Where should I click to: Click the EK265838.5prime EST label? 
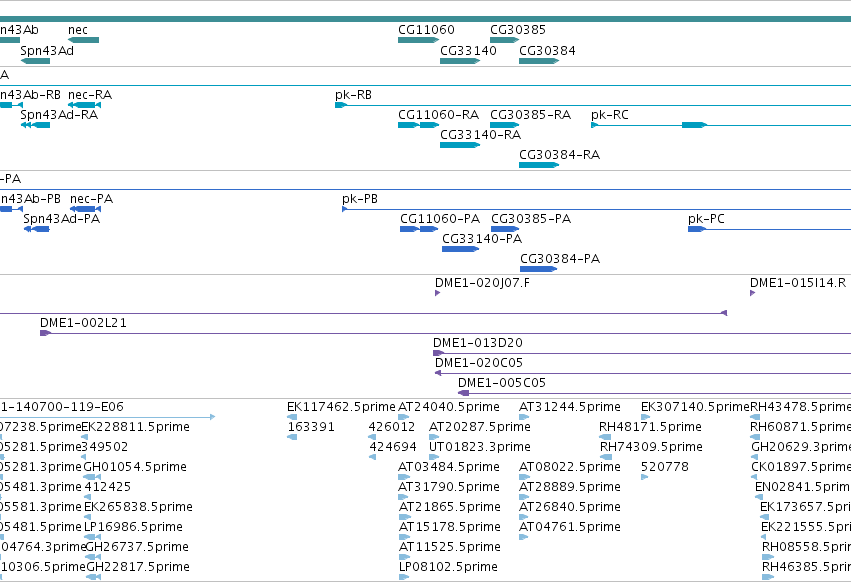138,508
